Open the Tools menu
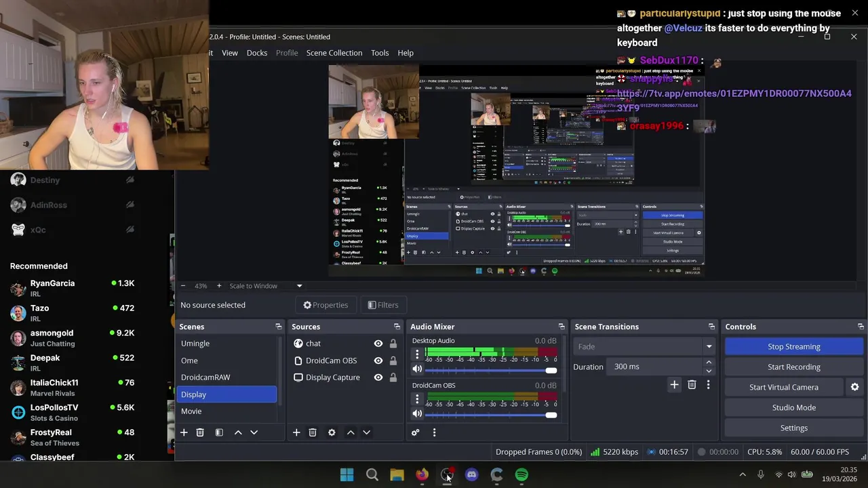The image size is (868, 488). click(380, 53)
